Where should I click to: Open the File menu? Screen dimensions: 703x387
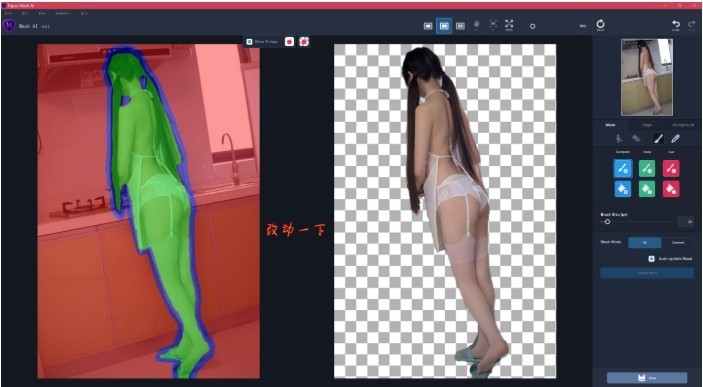tap(8, 13)
